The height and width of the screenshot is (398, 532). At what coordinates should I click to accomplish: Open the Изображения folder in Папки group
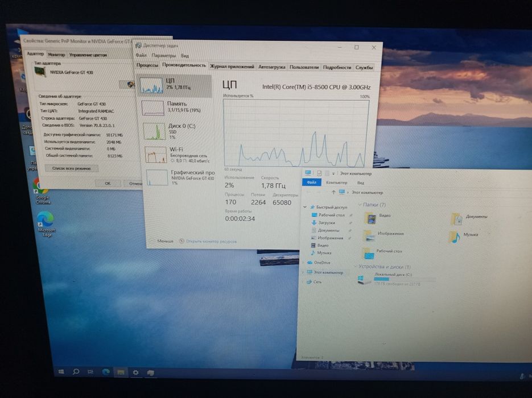(369, 235)
